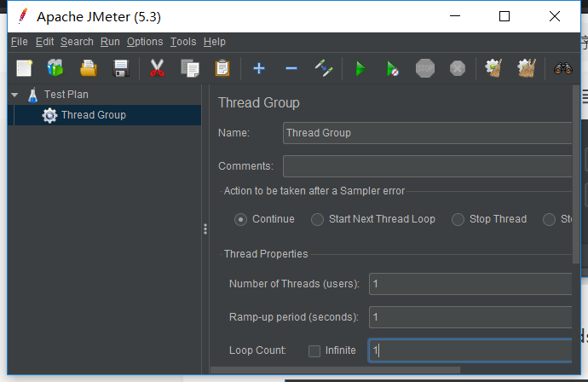Click 'Action to be taken after a Sampler error' label

[314, 191]
